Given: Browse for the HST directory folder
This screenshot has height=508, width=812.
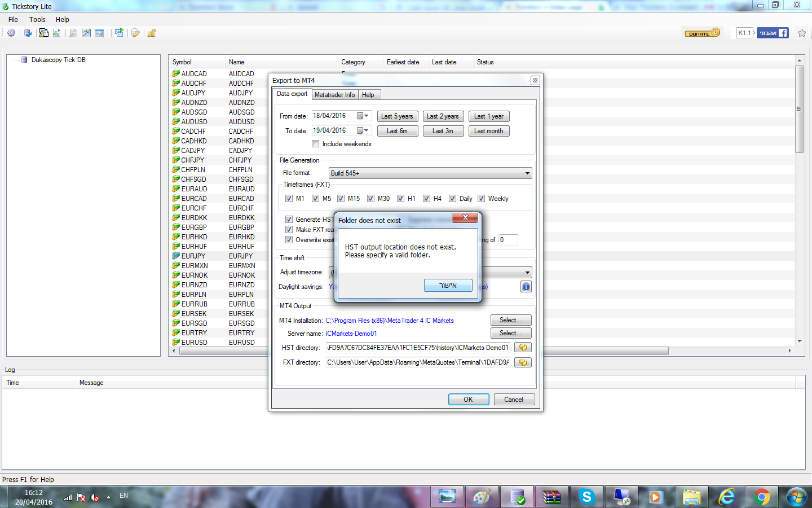Looking at the screenshot, I should click(523, 348).
